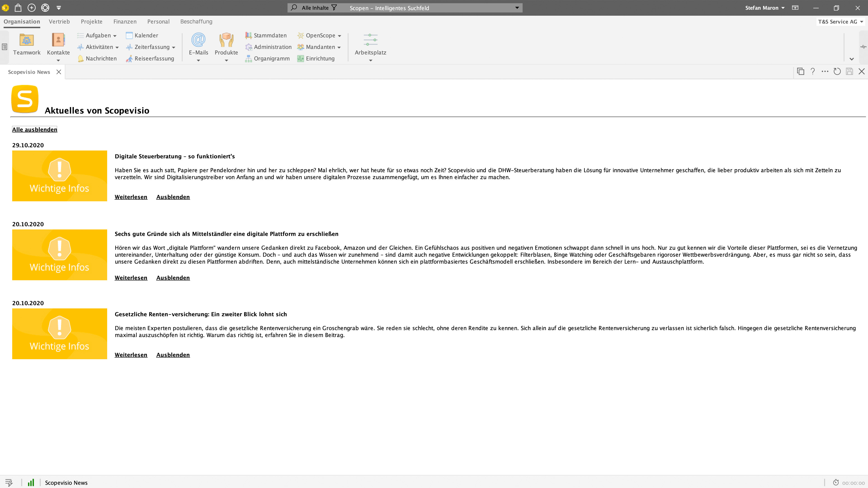This screenshot has height=488, width=868.
Task: Click Weiterlesen for Digitale Steuerberatung article
Action: click(131, 197)
